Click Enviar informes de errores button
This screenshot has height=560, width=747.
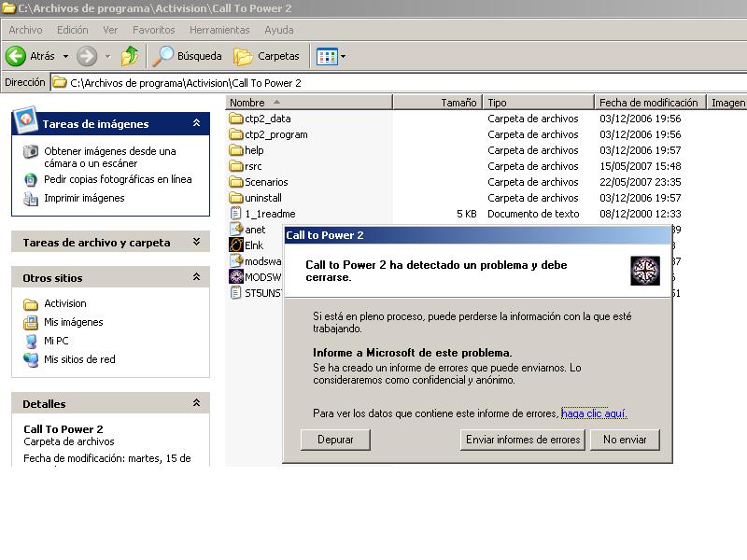point(523,440)
